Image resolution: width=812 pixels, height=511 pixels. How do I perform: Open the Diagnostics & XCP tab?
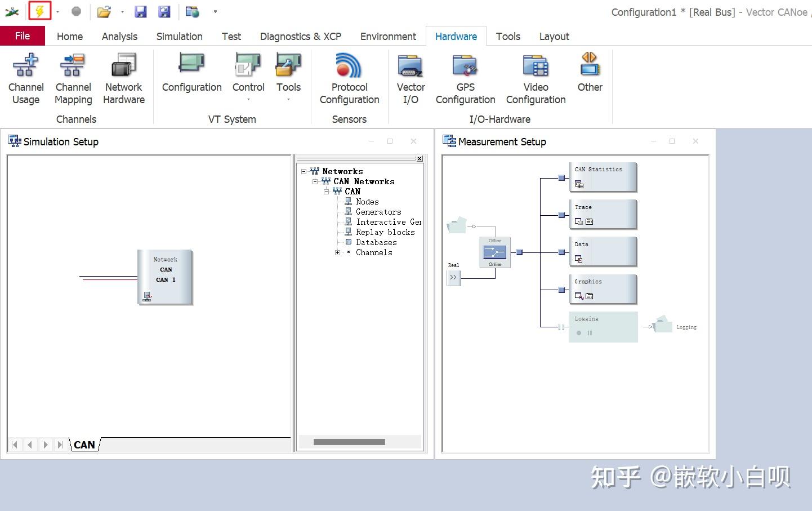click(x=301, y=36)
